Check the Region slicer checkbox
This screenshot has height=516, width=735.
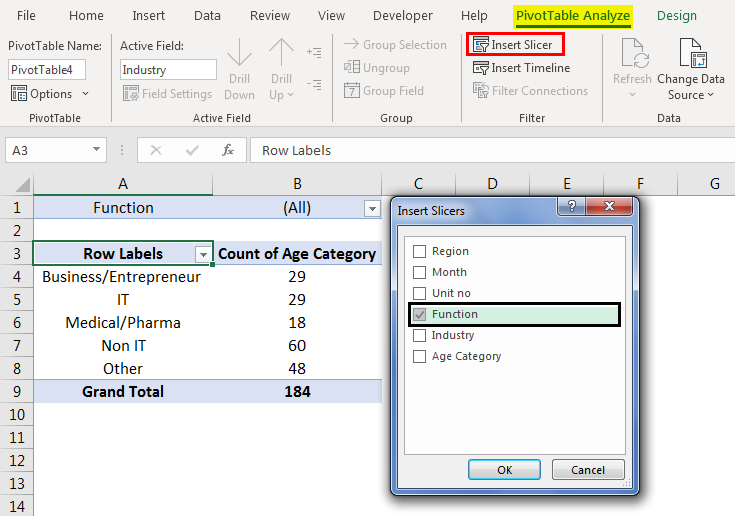pos(419,252)
